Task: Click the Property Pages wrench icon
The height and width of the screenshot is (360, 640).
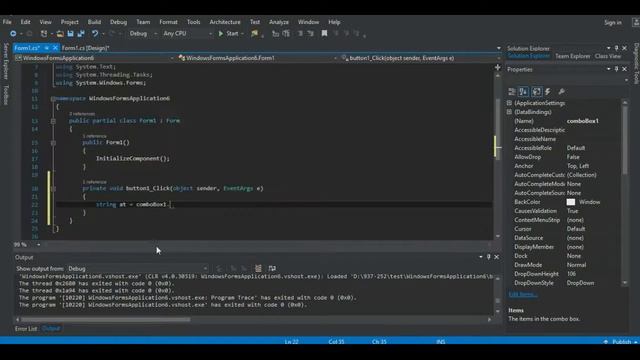Action: point(562,91)
